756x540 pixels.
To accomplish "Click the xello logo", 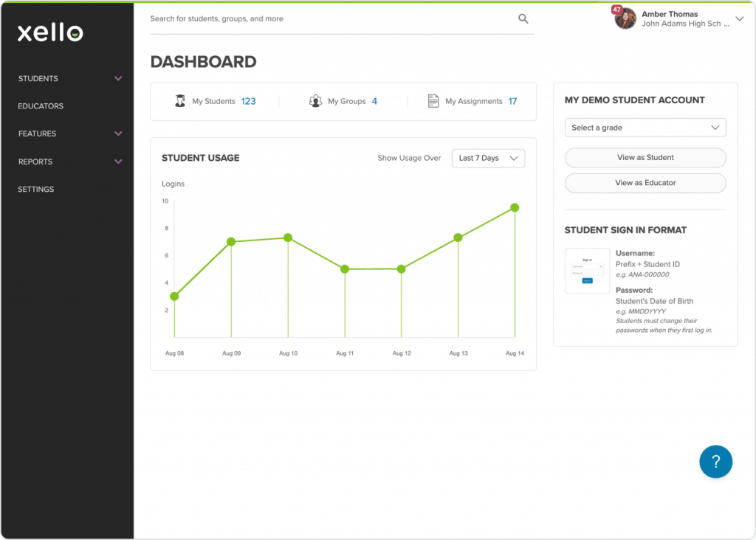I will coord(49,32).
